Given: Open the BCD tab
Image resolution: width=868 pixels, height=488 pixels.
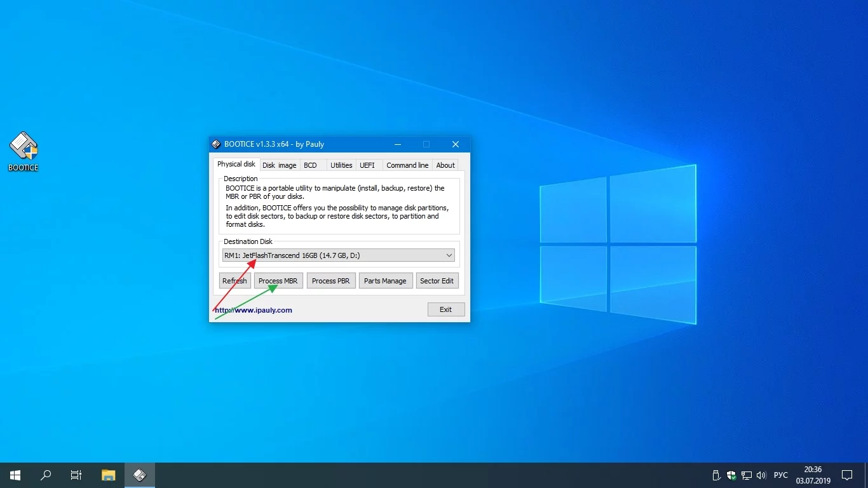Looking at the screenshot, I should [310, 165].
